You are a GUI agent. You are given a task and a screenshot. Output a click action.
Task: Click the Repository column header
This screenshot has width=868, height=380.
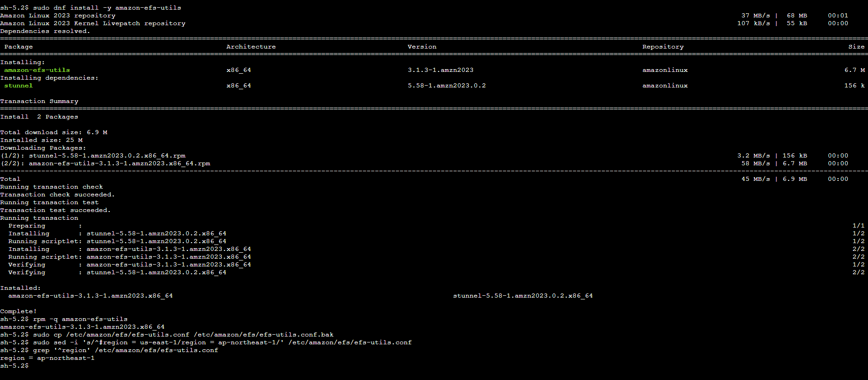pos(663,47)
